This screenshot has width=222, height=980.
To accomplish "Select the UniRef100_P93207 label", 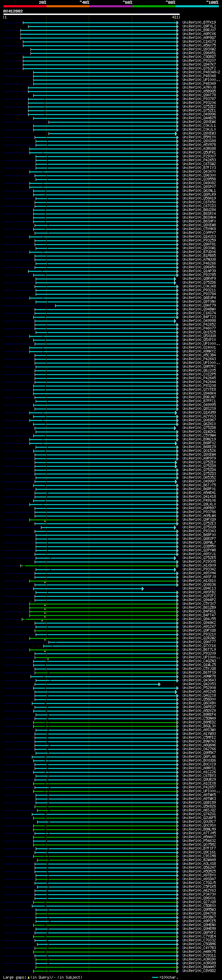I will point(199,61).
